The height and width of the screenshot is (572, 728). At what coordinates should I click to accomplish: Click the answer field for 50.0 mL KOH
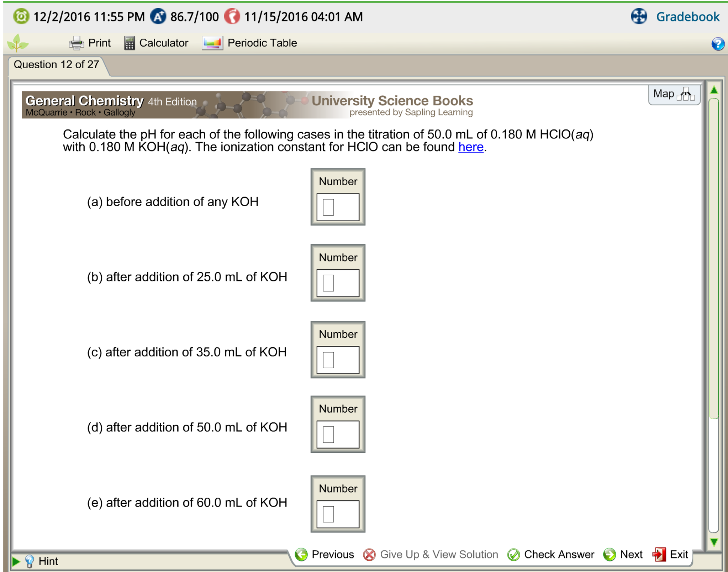tap(338, 434)
